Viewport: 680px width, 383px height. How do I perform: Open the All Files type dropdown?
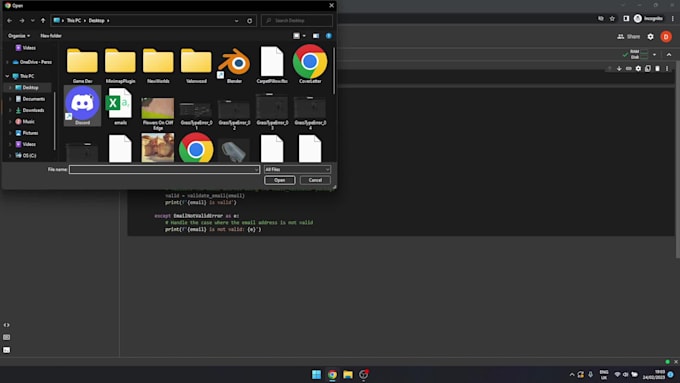point(297,169)
